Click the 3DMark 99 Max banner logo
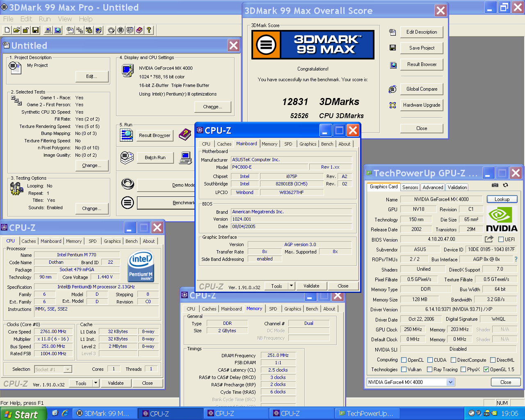Viewport: 525px width, 420px height. 313,45
